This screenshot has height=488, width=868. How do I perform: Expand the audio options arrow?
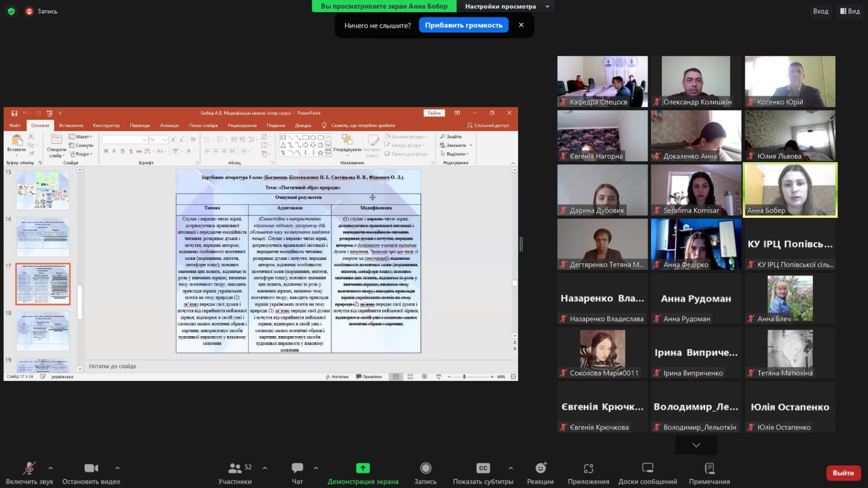coord(50,468)
